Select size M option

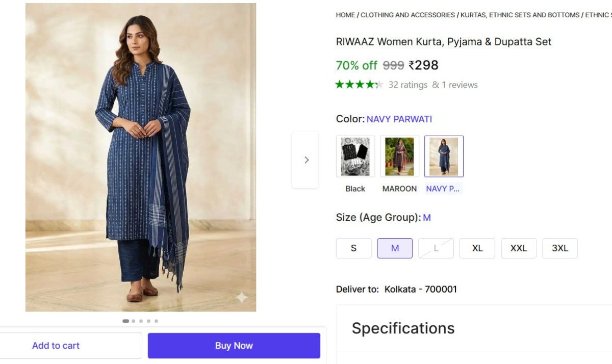coord(395,248)
